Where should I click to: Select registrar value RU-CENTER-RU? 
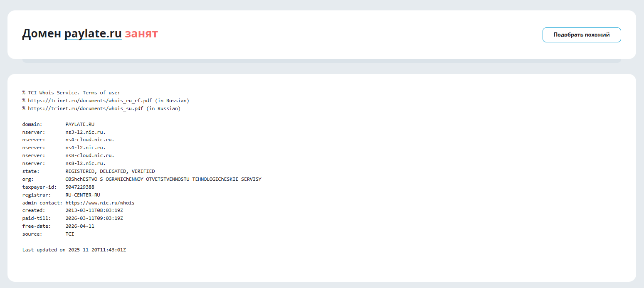83,195
